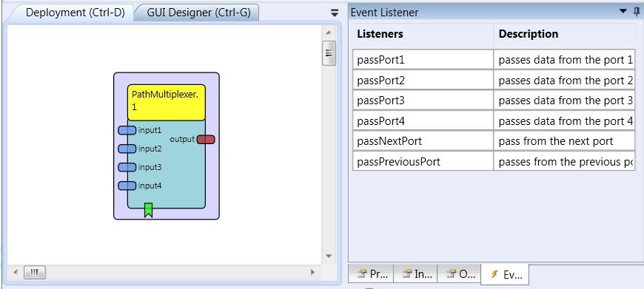Open the O... bottom tab
Screen dimensions: 644x289
coord(459,273)
